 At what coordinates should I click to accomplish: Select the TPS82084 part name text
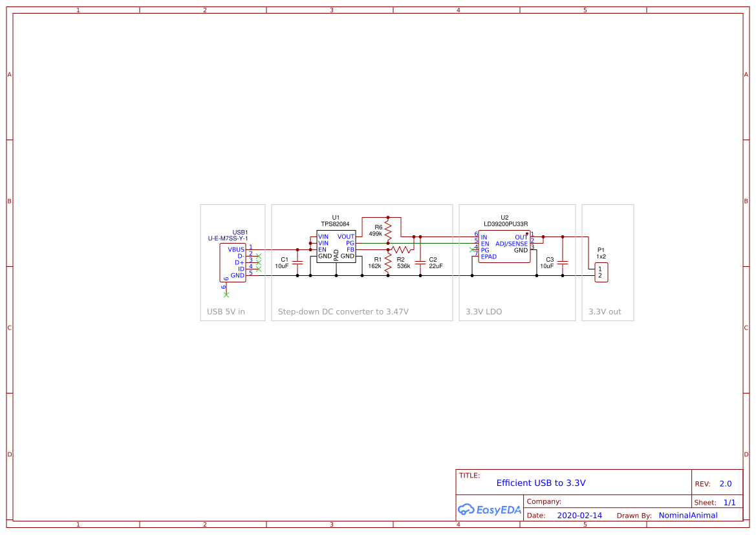point(335,224)
